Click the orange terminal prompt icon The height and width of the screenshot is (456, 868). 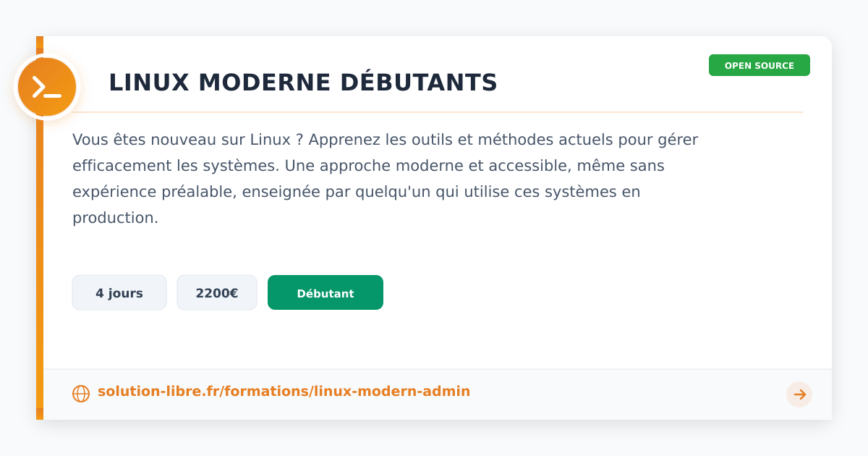47,88
